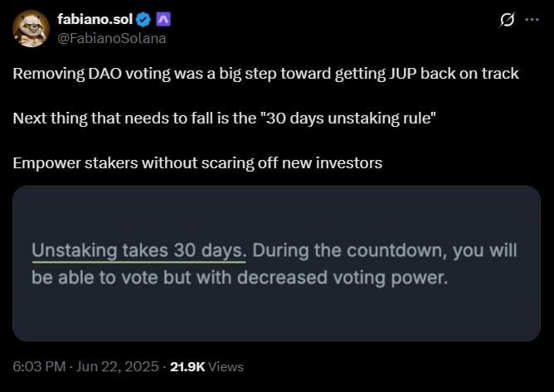Click the purple affiliate badge beside the name
This screenshot has width=554, height=392.
(163, 19)
